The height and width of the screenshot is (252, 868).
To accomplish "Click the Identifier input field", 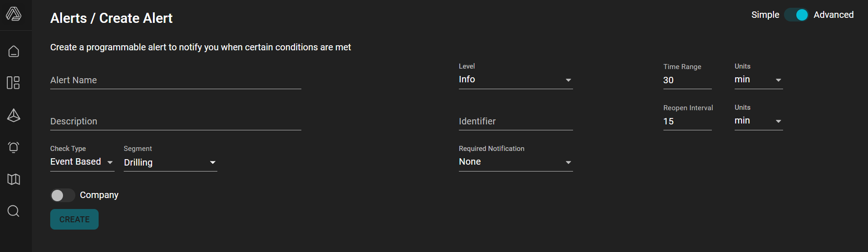I will [516, 122].
